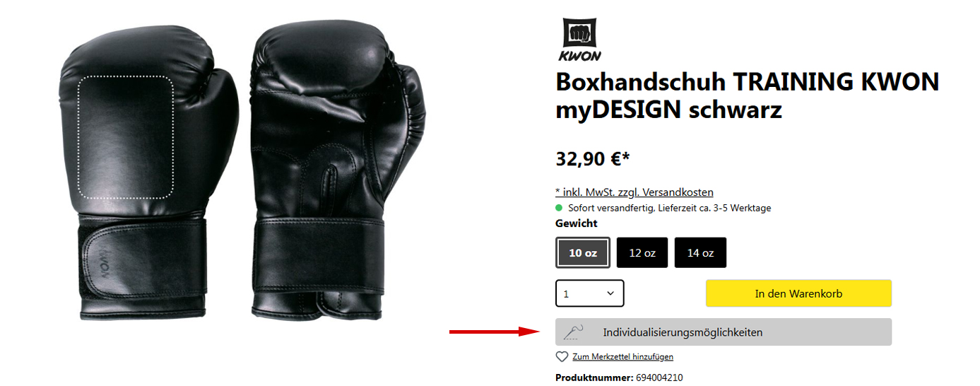Select the 10 oz weight option
The width and height of the screenshot is (980, 386).
coord(583,252)
